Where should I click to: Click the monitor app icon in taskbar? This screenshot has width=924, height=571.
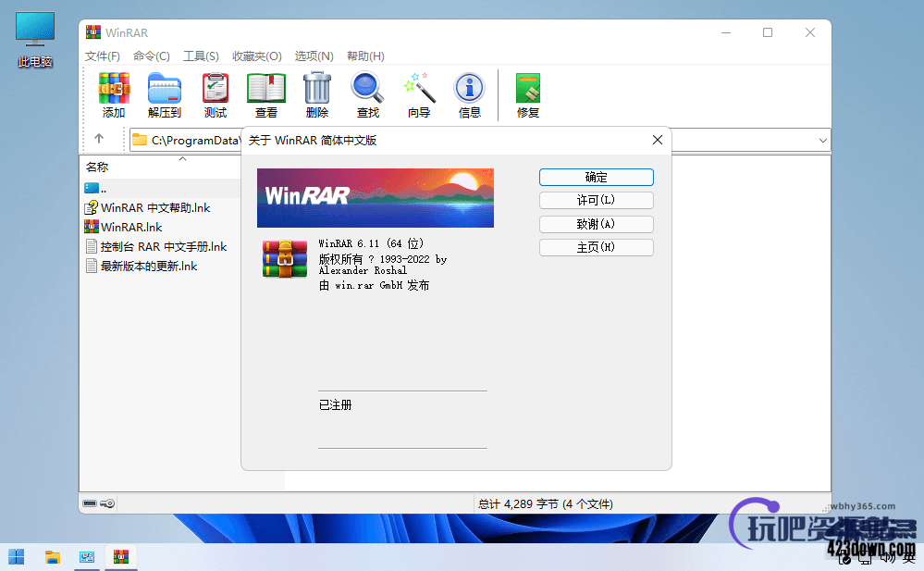click(87, 556)
